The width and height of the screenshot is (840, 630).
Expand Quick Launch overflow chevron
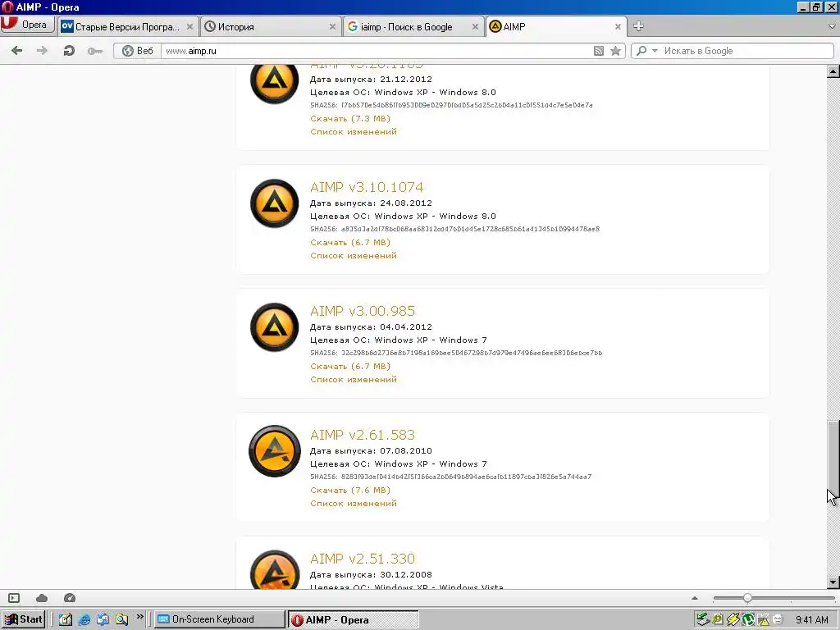pyautogui.click(x=139, y=617)
